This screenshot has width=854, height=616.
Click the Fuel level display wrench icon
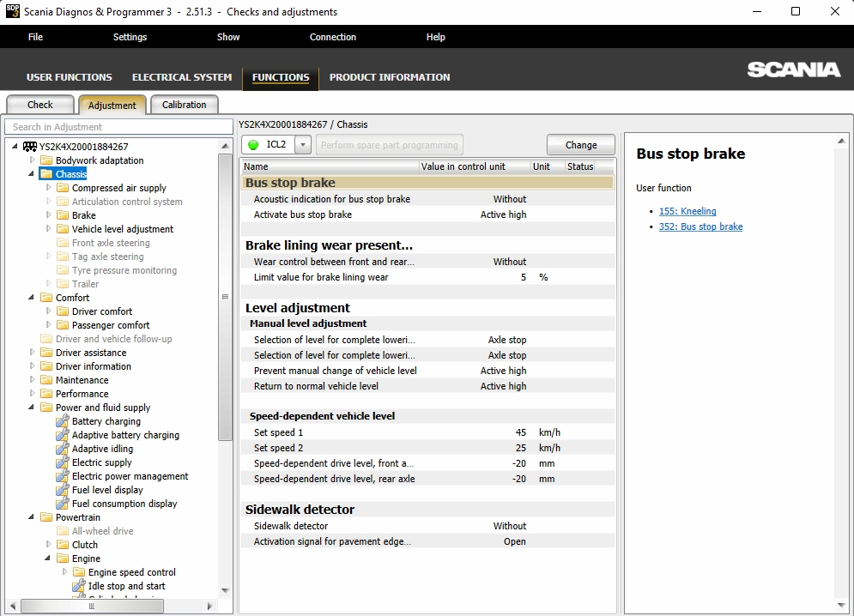(63, 490)
